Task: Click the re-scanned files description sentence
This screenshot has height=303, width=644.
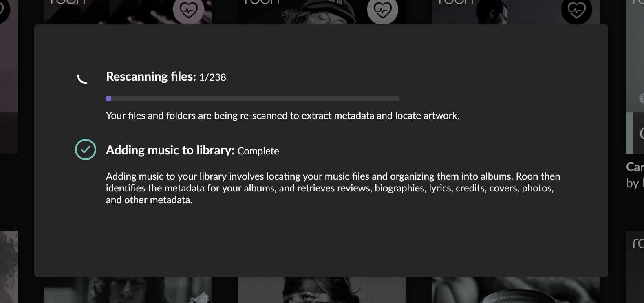Action: pyautogui.click(x=282, y=116)
